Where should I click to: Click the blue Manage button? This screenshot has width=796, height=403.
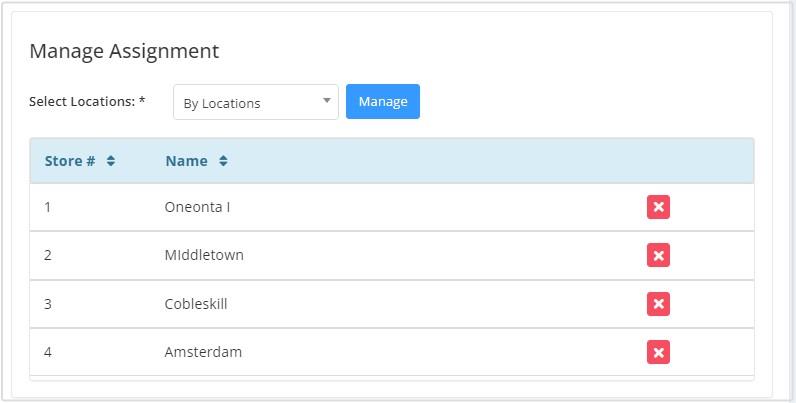pyautogui.click(x=383, y=101)
